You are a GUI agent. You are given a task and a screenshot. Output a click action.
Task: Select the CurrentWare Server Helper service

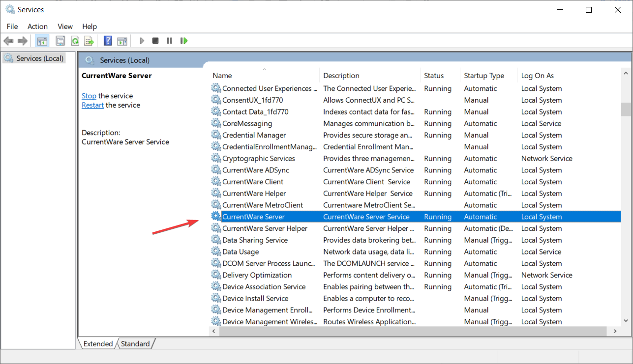pos(416,228)
